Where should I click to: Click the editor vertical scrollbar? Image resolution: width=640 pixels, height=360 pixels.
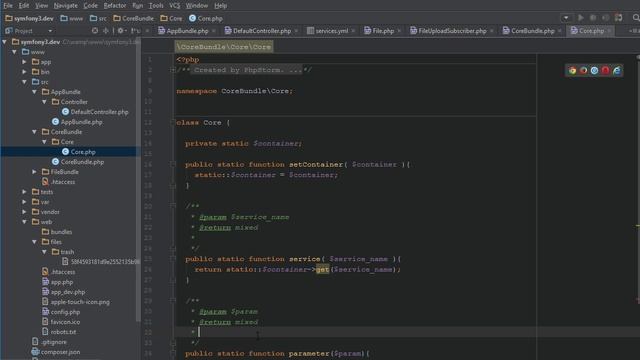(x=638, y=180)
